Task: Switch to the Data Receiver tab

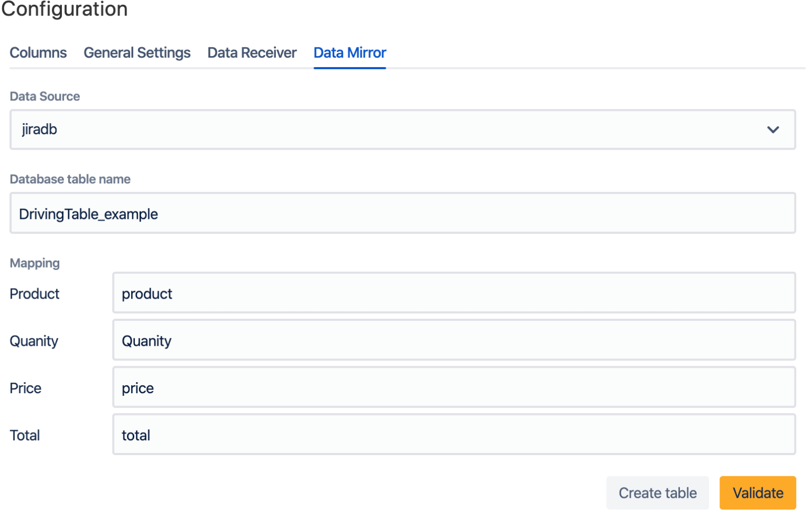Action: click(252, 53)
